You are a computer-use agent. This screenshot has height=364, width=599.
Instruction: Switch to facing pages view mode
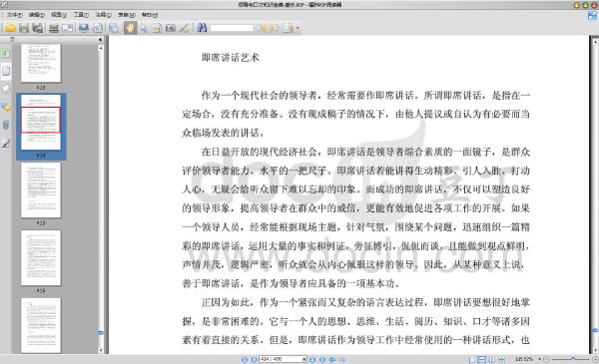coord(491,359)
